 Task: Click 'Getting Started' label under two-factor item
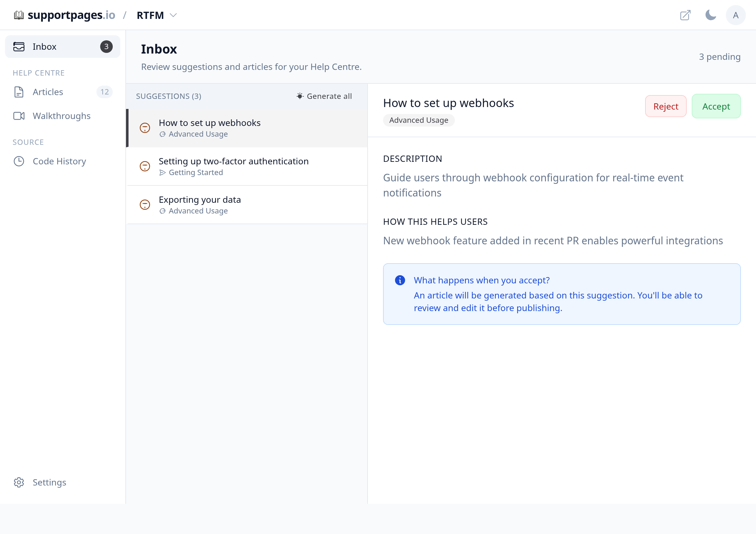click(x=196, y=173)
